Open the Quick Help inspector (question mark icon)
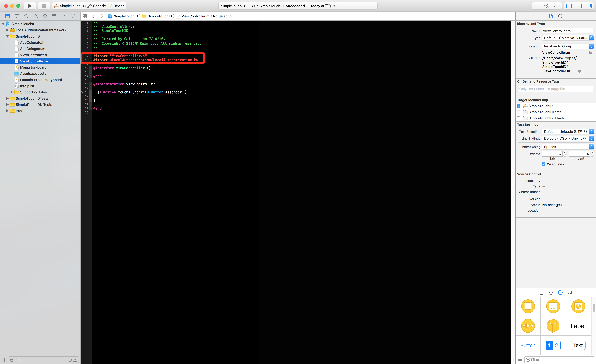Screen dimensions: 596x364 click(560, 16)
